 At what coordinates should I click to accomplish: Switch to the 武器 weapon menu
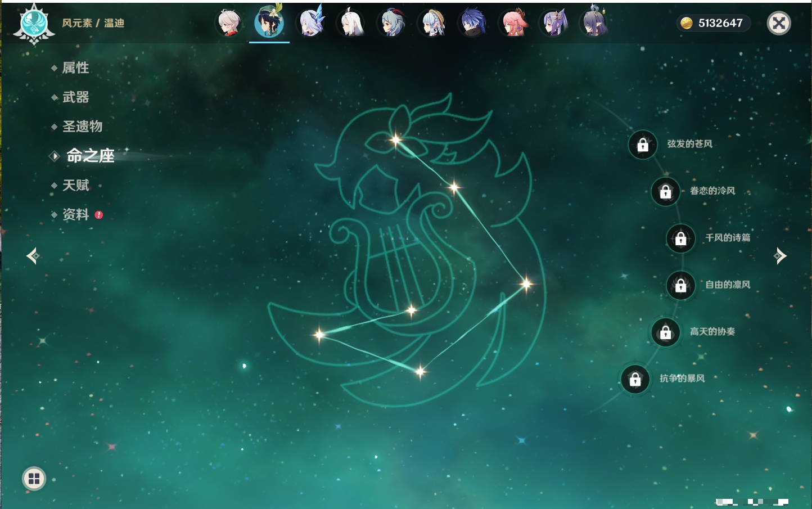75,97
